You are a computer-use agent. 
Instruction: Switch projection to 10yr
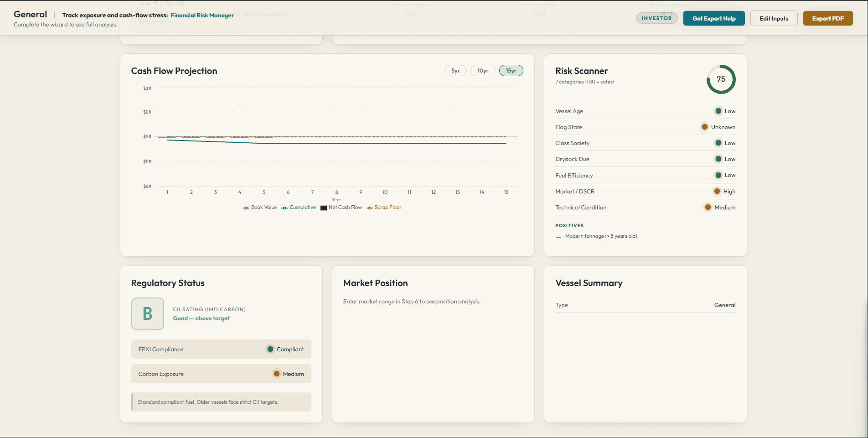(x=483, y=71)
